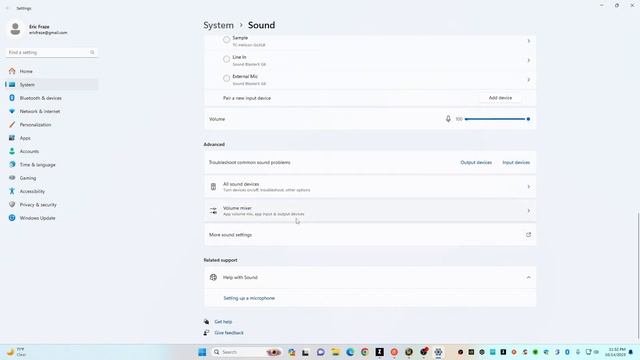This screenshot has height=360, width=640.
Task: Open Setting up a microphone link
Action: (249, 298)
